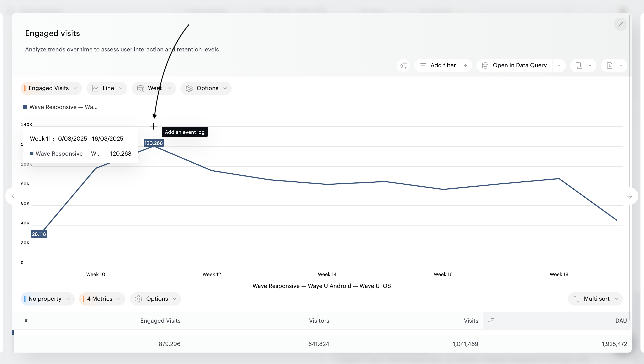Open the Line chart type dropdown

(x=107, y=88)
